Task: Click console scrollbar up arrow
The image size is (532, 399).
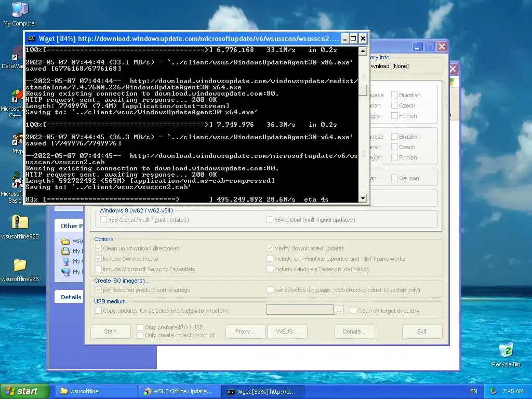Action: tap(363, 51)
